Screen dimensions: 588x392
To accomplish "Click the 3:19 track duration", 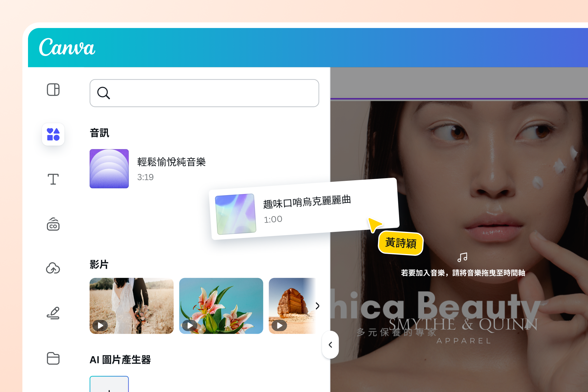I will (145, 177).
